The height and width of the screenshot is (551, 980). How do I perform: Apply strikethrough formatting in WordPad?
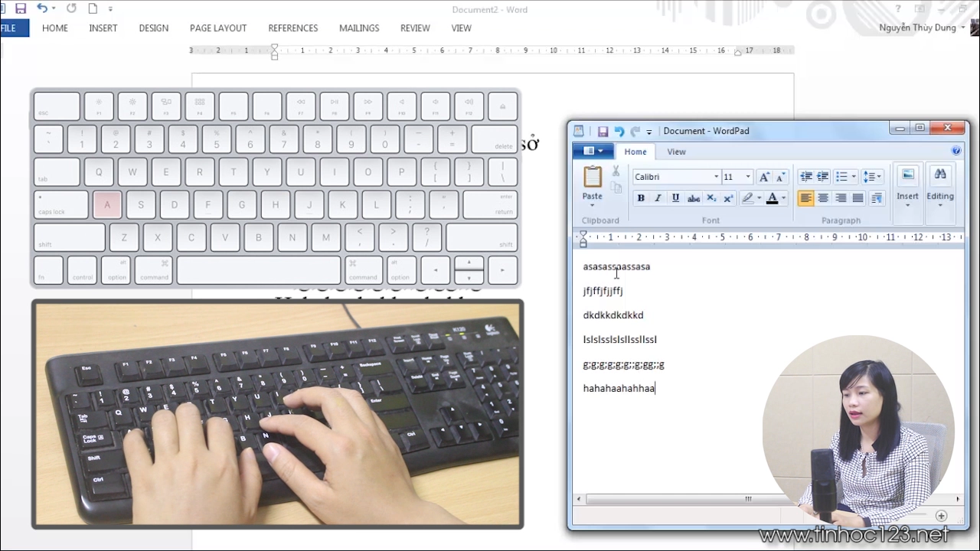pos(694,198)
